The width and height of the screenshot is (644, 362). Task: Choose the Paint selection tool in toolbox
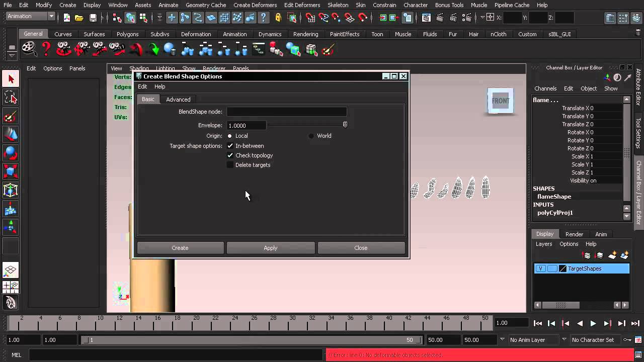[11, 116]
